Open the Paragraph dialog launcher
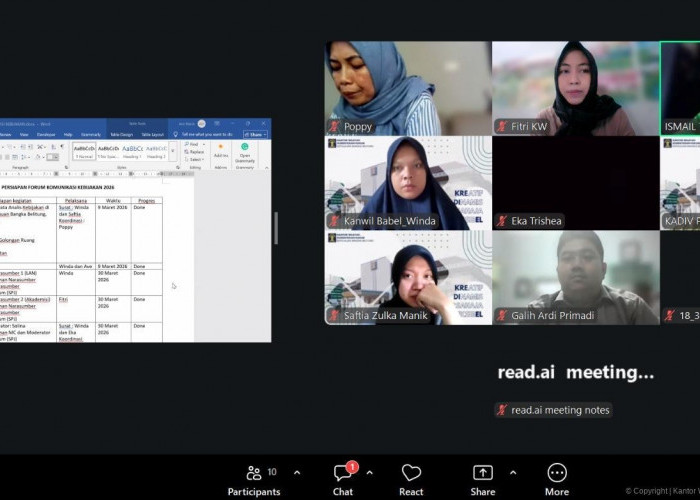The image size is (700, 500). (66, 167)
